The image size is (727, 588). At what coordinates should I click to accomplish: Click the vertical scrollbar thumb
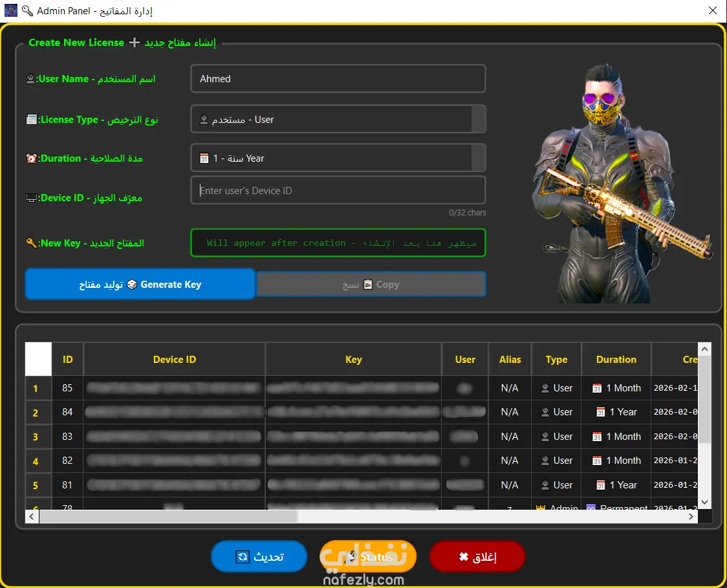705,399
